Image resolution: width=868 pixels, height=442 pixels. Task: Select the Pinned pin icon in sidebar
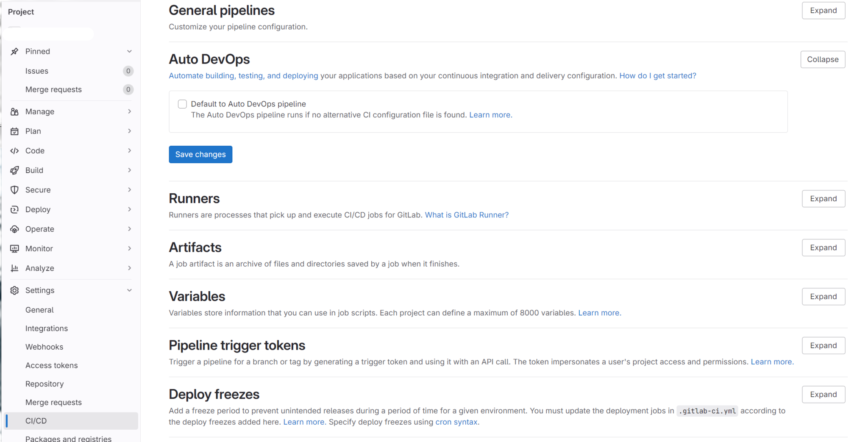point(15,51)
